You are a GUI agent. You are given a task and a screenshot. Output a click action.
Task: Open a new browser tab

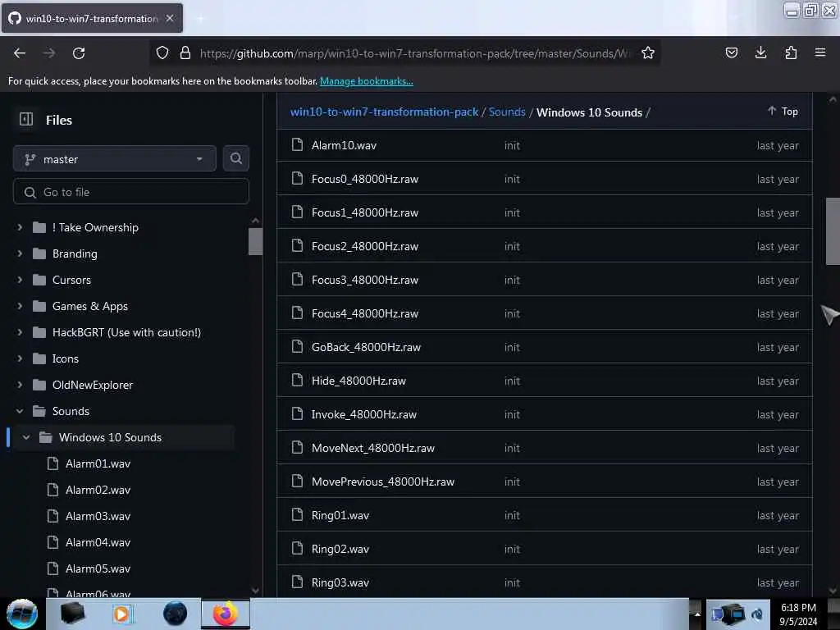click(x=200, y=18)
